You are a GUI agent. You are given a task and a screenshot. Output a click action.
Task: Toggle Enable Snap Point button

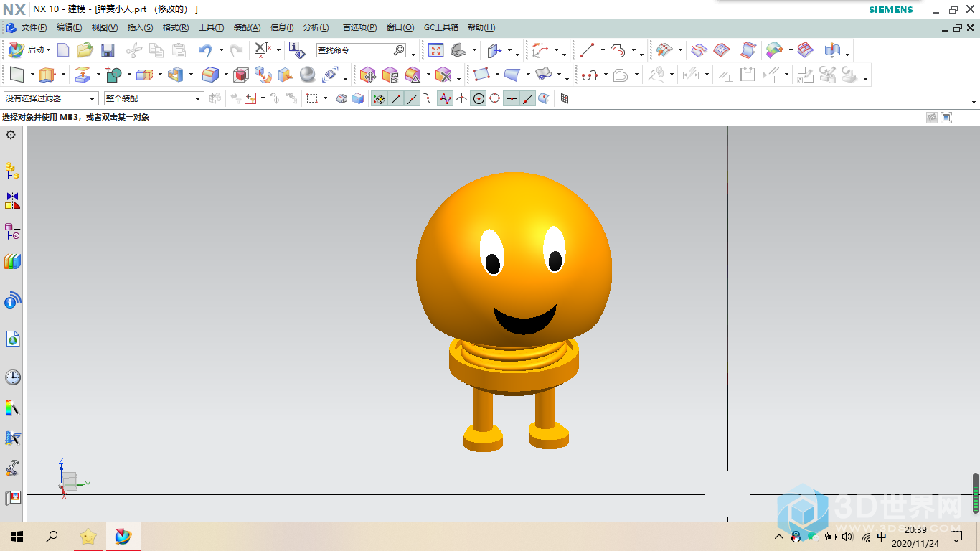tap(380, 98)
